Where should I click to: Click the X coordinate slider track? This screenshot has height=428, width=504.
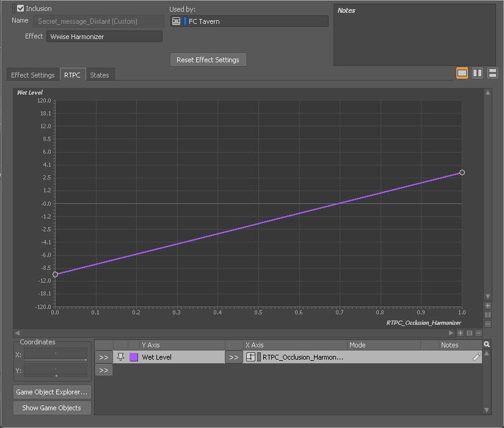56,360
